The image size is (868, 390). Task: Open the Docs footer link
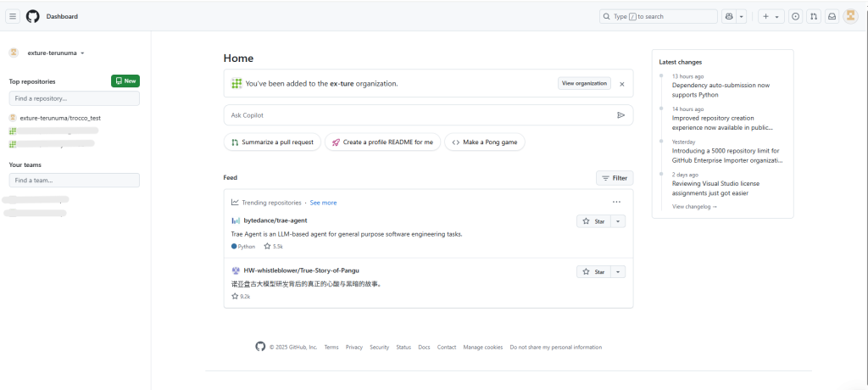[x=424, y=348]
